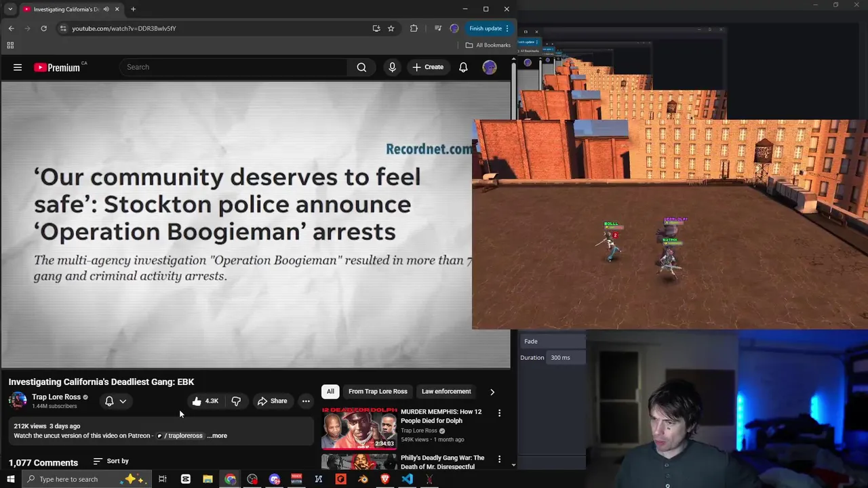868x488 pixels.
Task: Expand the tab search dropdown
Action: (10, 9)
